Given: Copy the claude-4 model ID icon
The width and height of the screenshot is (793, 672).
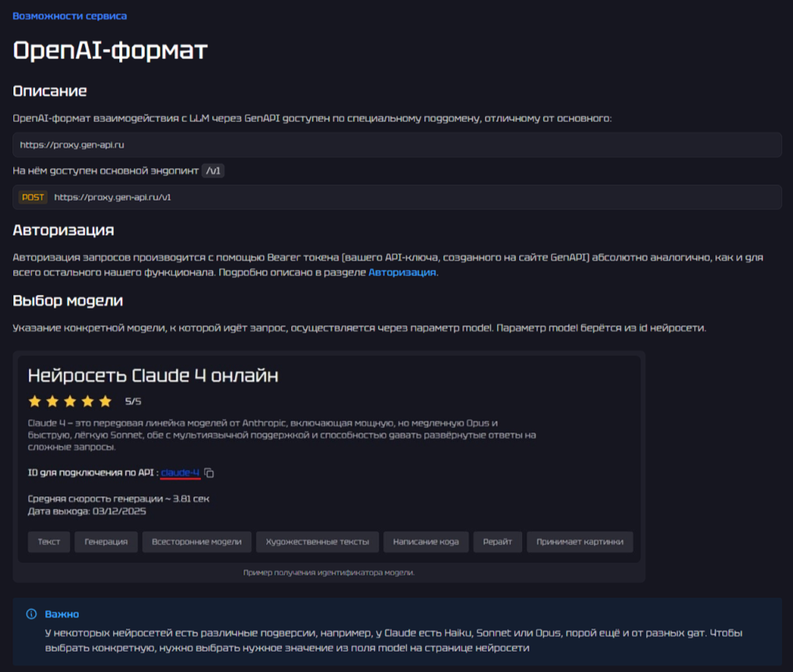Looking at the screenshot, I should tap(209, 473).
